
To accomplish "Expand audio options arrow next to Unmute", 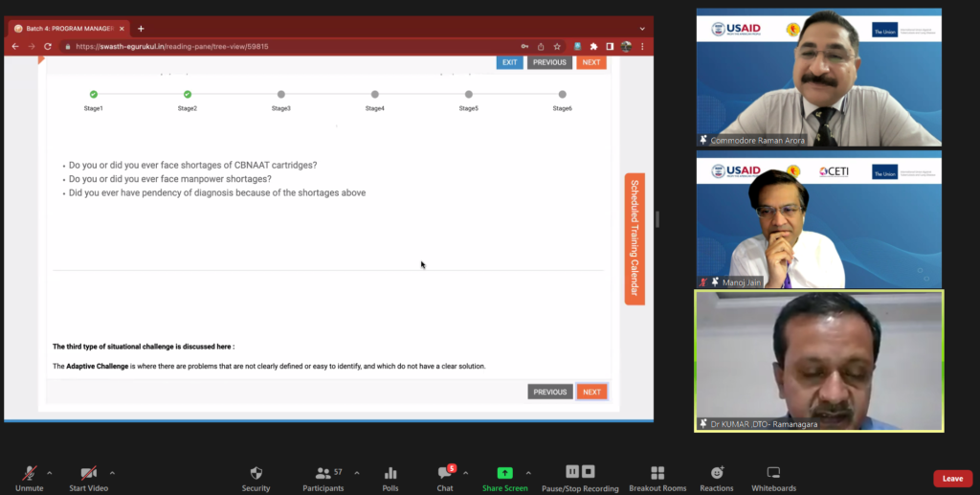I will 50,472.
